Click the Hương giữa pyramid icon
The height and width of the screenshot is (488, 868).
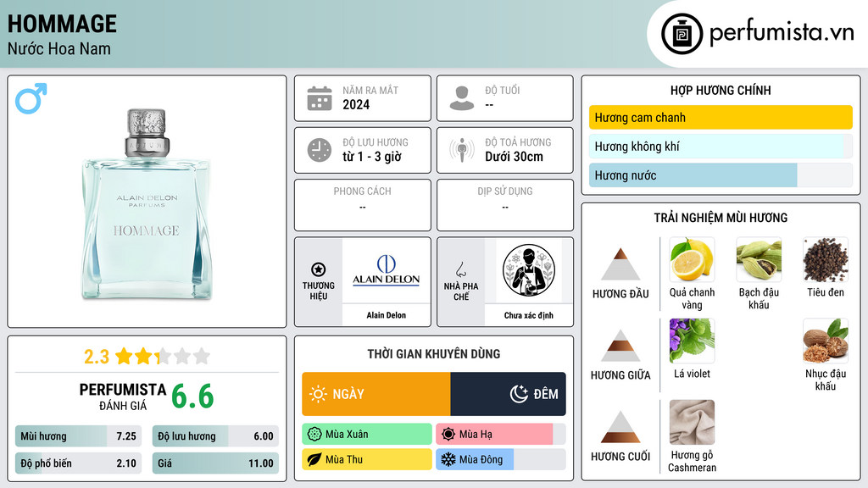tap(620, 346)
